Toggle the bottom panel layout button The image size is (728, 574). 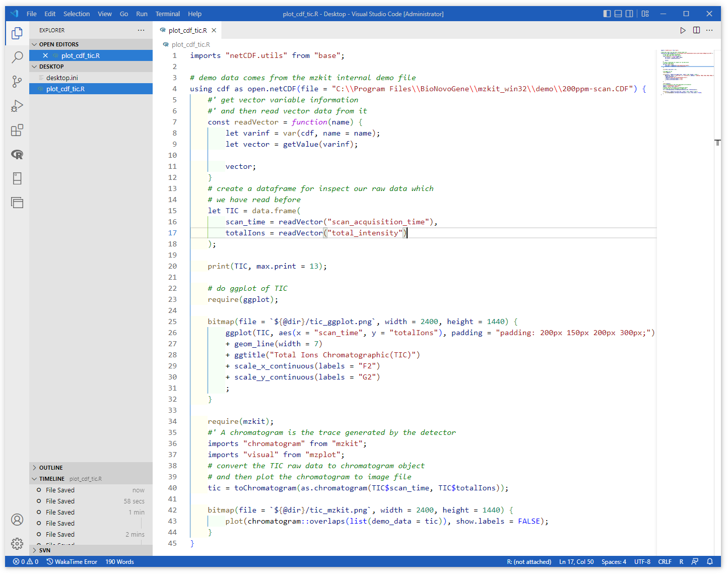[x=618, y=14]
